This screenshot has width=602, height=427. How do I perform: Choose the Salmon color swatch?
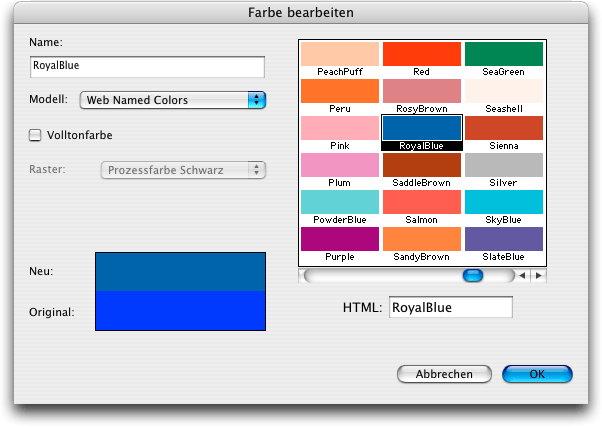coord(422,202)
